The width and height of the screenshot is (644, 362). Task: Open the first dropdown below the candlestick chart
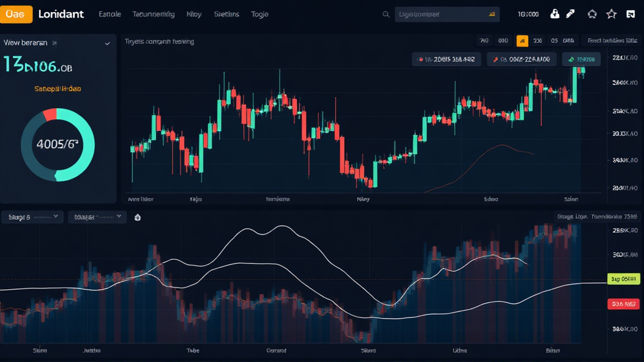(x=32, y=217)
